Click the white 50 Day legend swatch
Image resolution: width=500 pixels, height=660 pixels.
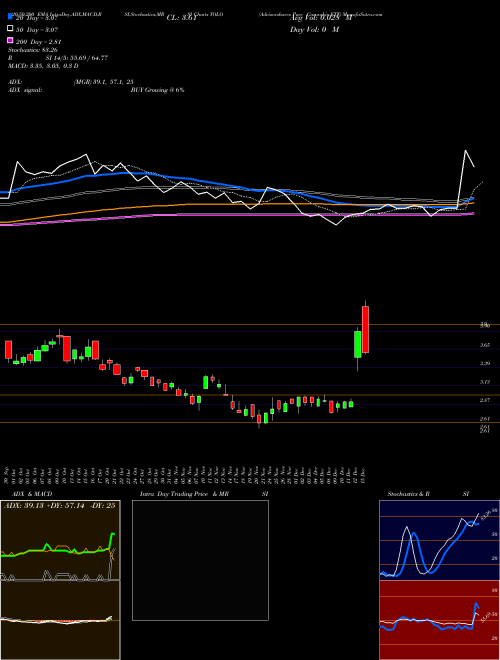pyautogui.click(x=10, y=29)
